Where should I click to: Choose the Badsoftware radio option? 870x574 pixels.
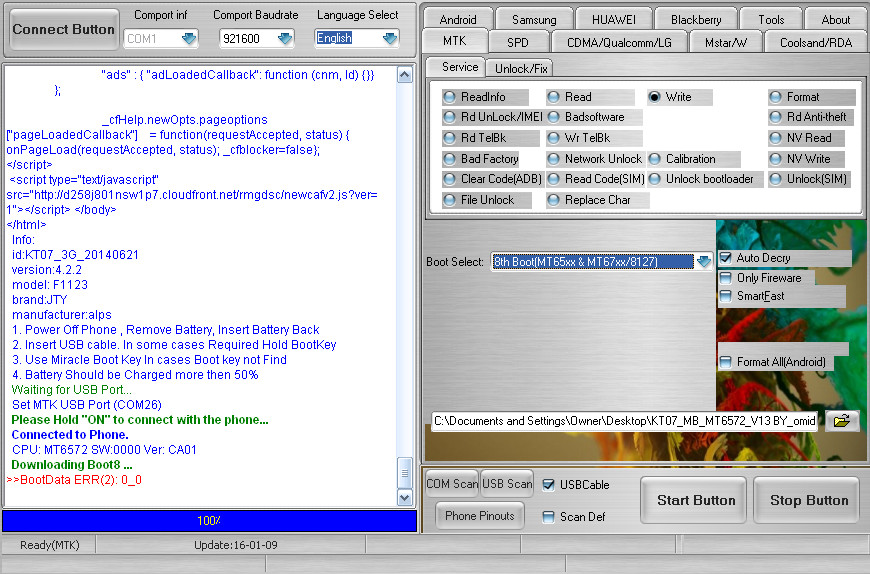click(x=594, y=117)
